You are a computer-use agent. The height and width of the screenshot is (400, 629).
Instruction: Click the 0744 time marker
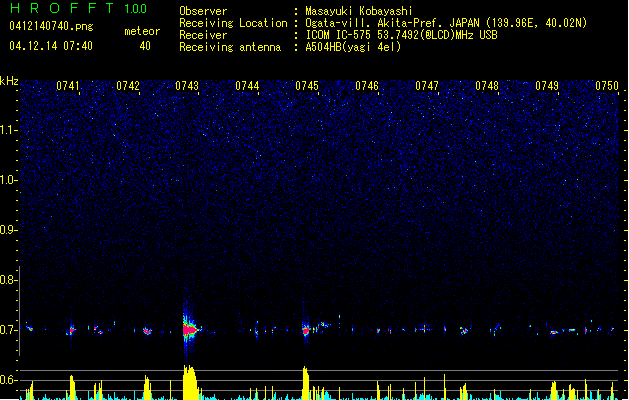(x=247, y=85)
